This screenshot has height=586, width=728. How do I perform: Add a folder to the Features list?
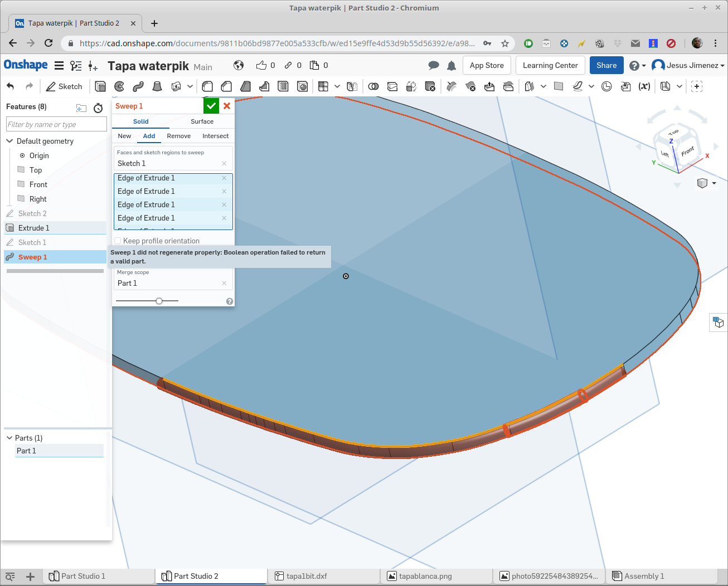(81, 108)
